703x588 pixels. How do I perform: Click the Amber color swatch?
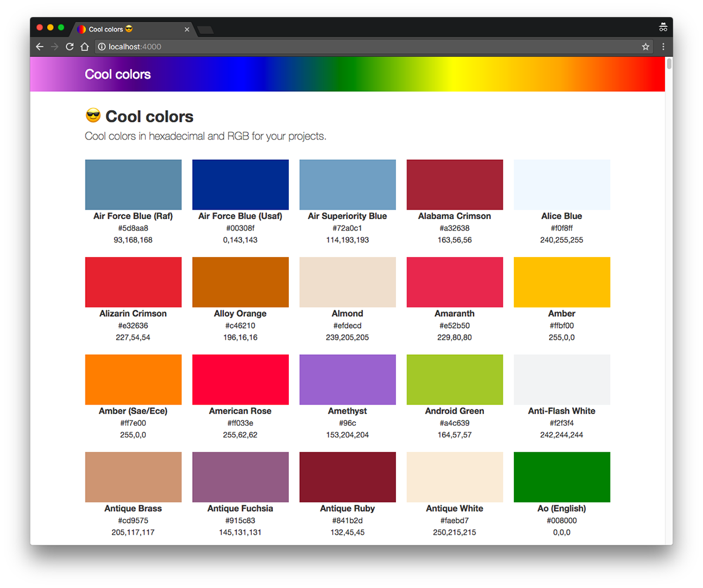coord(562,282)
